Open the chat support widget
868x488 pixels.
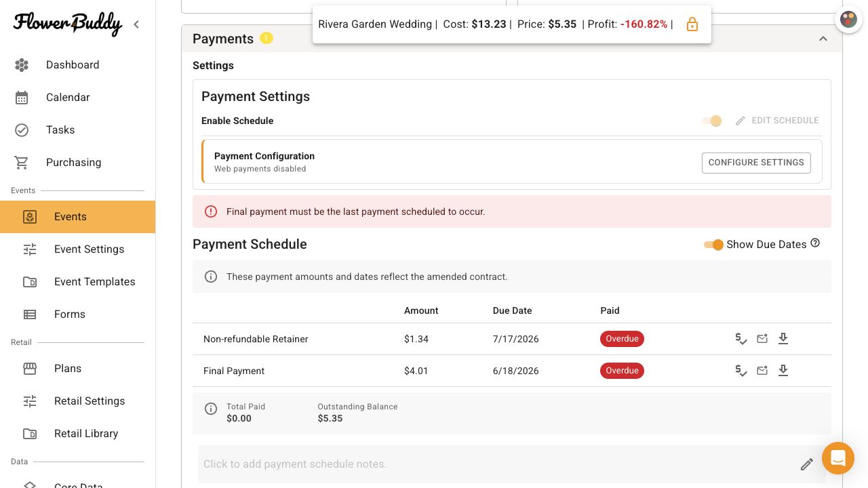[838, 458]
